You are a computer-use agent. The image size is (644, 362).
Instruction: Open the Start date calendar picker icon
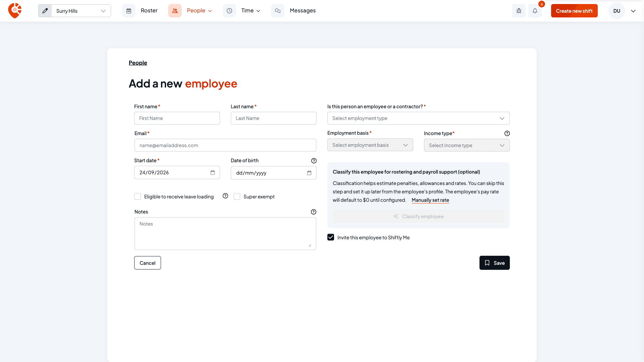click(x=213, y=173)
